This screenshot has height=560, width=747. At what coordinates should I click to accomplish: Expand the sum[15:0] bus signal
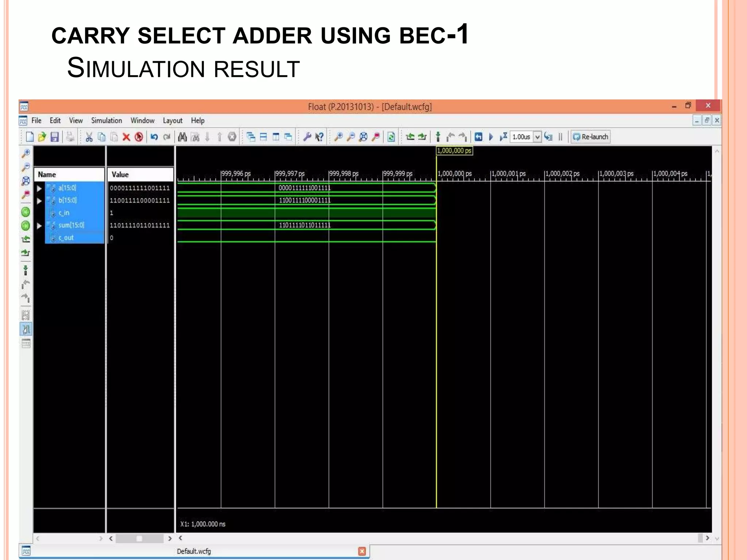click(39, 226)
